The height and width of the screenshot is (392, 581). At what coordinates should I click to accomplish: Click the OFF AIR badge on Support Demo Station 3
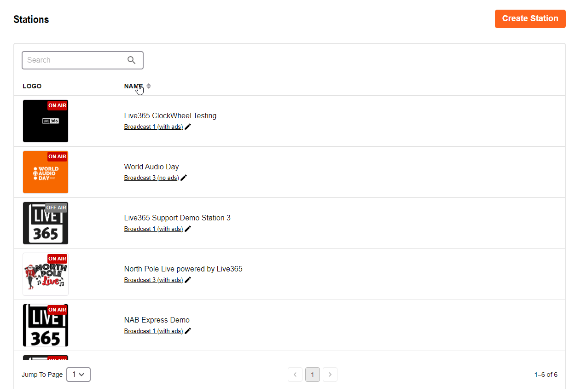[x=56, y=207]
